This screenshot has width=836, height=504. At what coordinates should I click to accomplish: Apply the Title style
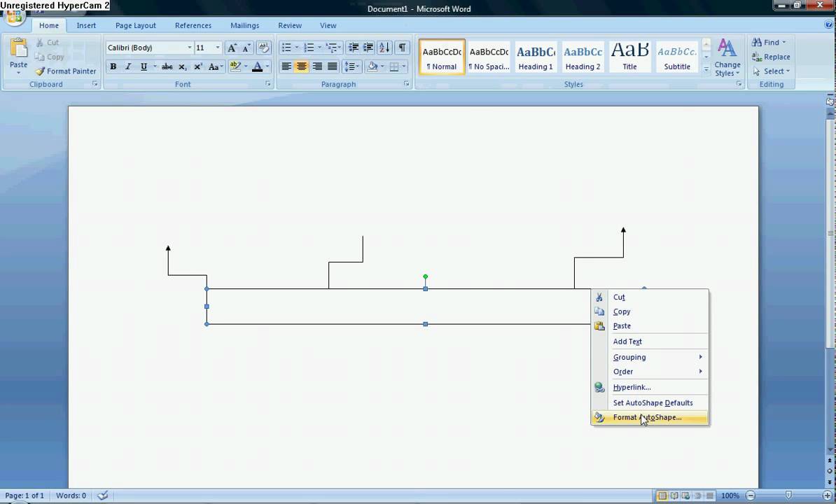click(x=629, y=57)
